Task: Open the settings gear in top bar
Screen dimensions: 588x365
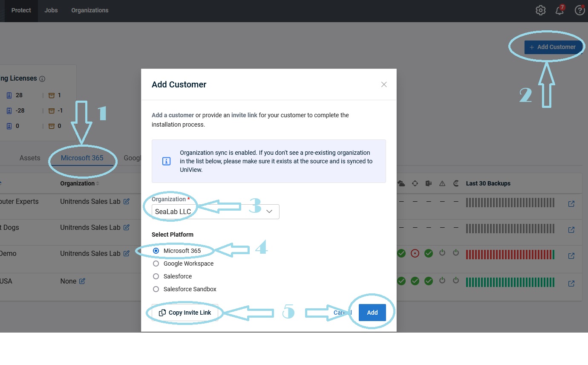Action: [540, 10]
